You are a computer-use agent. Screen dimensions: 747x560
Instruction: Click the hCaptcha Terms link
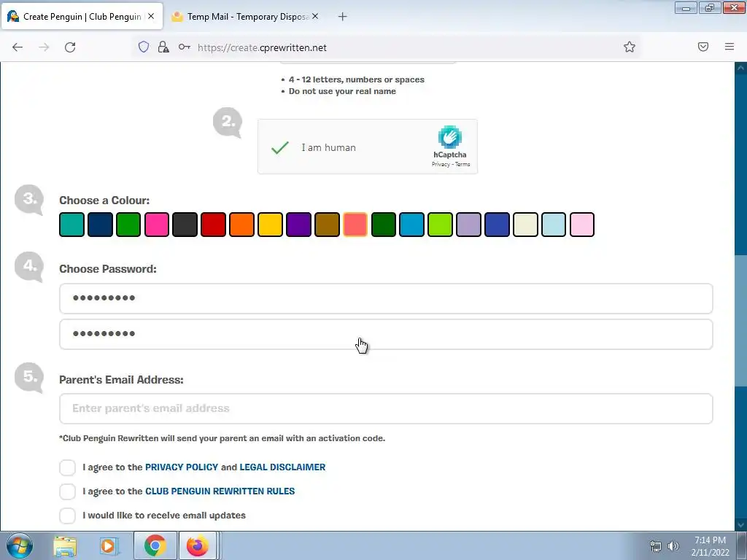pyautogui.click(x=462, y=164)
